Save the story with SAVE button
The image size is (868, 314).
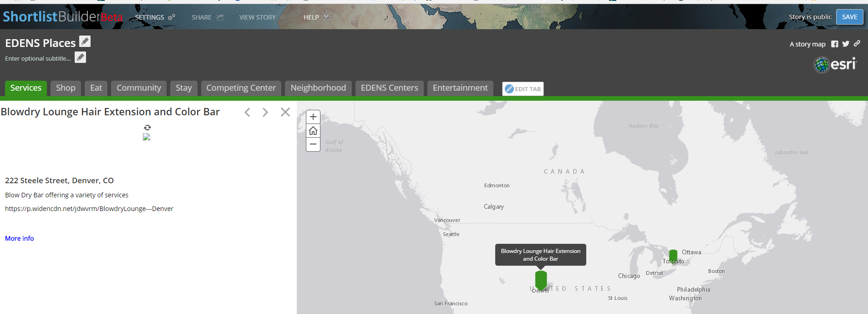849,17
